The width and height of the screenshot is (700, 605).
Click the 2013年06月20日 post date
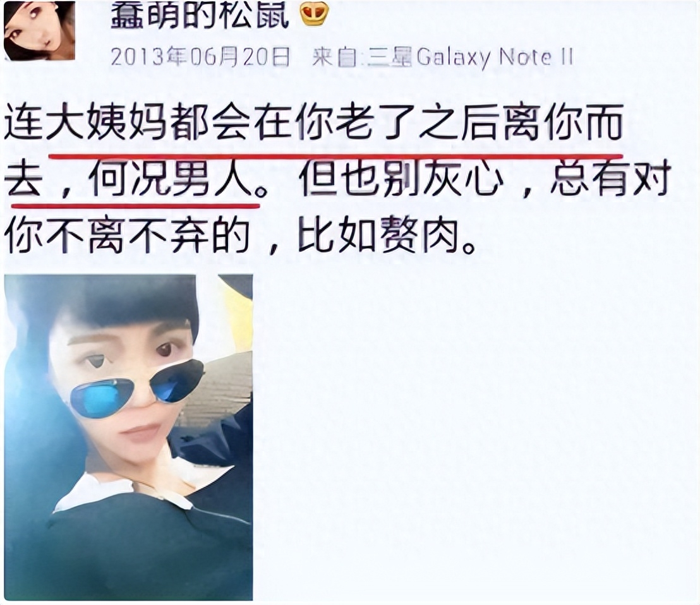click(x=200, y=57)
